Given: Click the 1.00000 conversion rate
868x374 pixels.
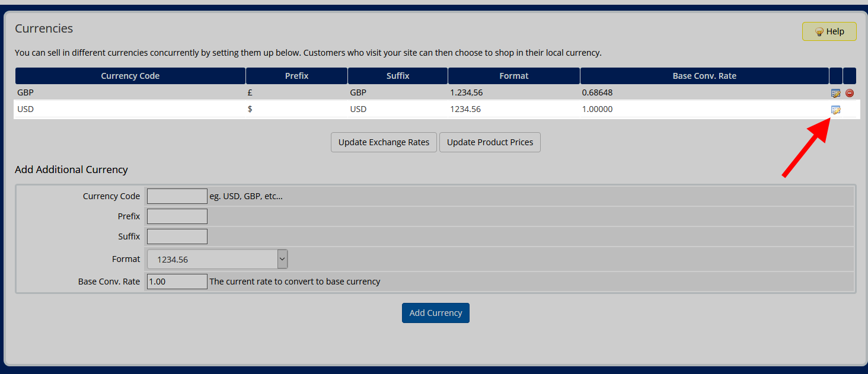Looking at the screenshot, I should point(598,109).
